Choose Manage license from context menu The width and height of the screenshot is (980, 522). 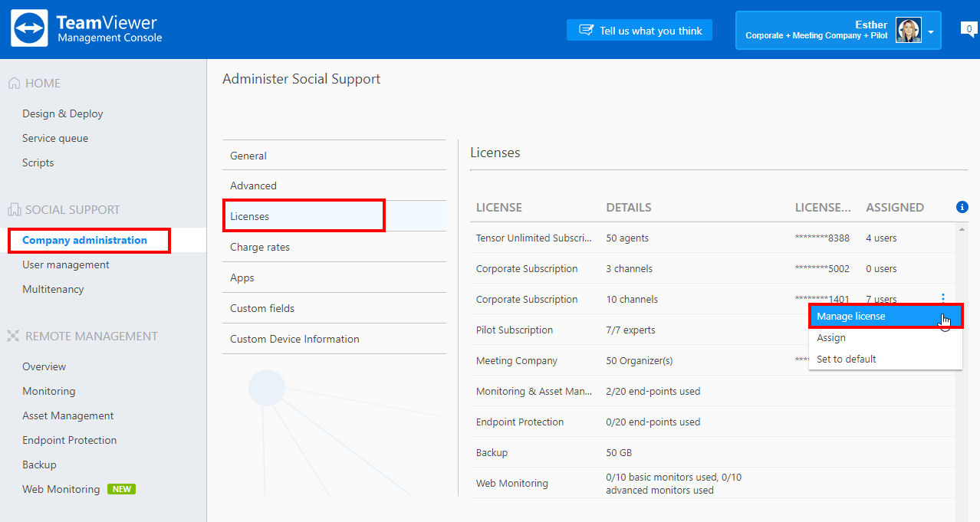[886, 316]
